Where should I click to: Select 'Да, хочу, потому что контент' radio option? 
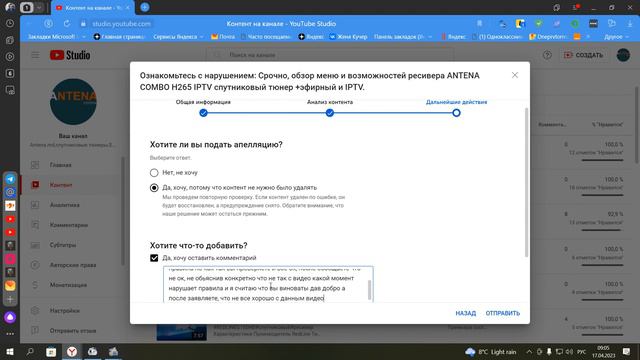click(x=154, y=188)
